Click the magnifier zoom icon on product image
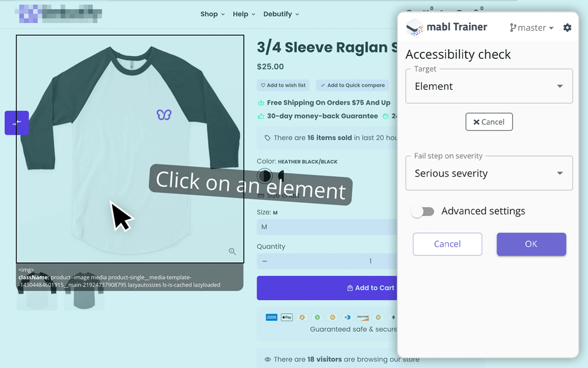Screen dimensions: 588x368 pos(232,251)
